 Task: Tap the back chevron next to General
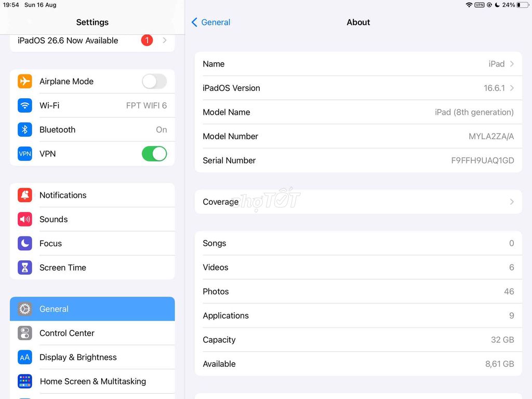[x=194, y=22]
